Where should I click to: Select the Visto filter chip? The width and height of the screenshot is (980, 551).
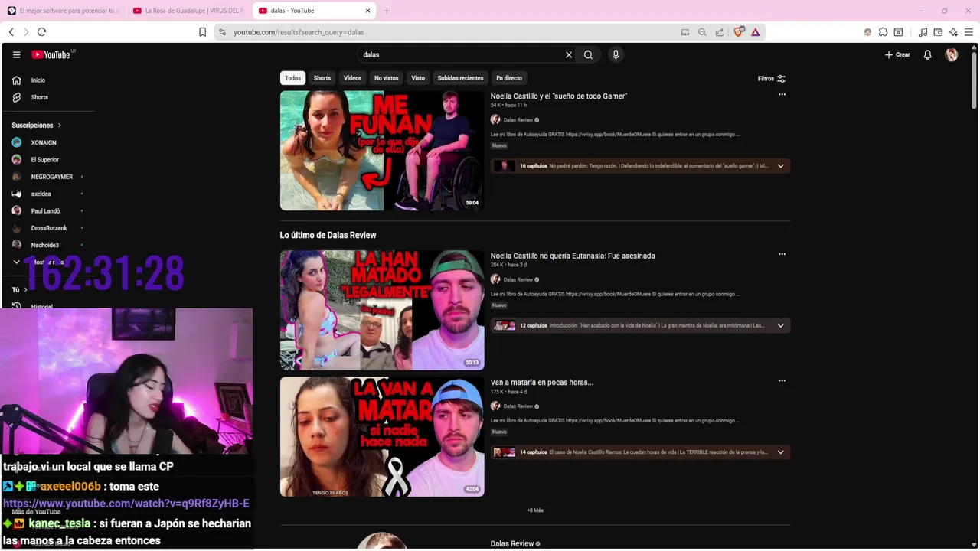(418, 78)
